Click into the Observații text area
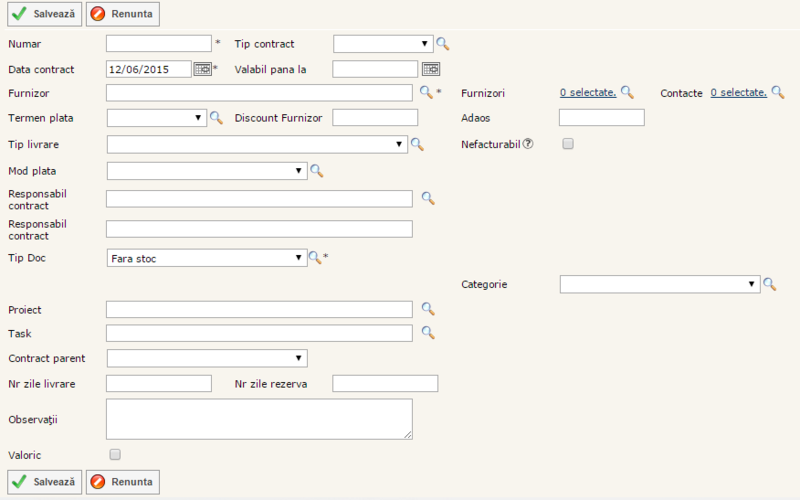The image size is (800, 500). tap(259, 419)
